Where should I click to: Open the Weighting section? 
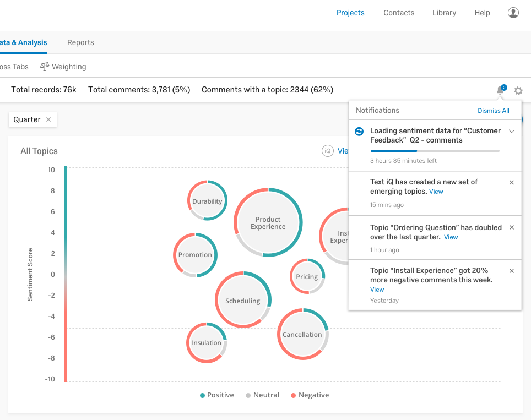click(63, 67)
